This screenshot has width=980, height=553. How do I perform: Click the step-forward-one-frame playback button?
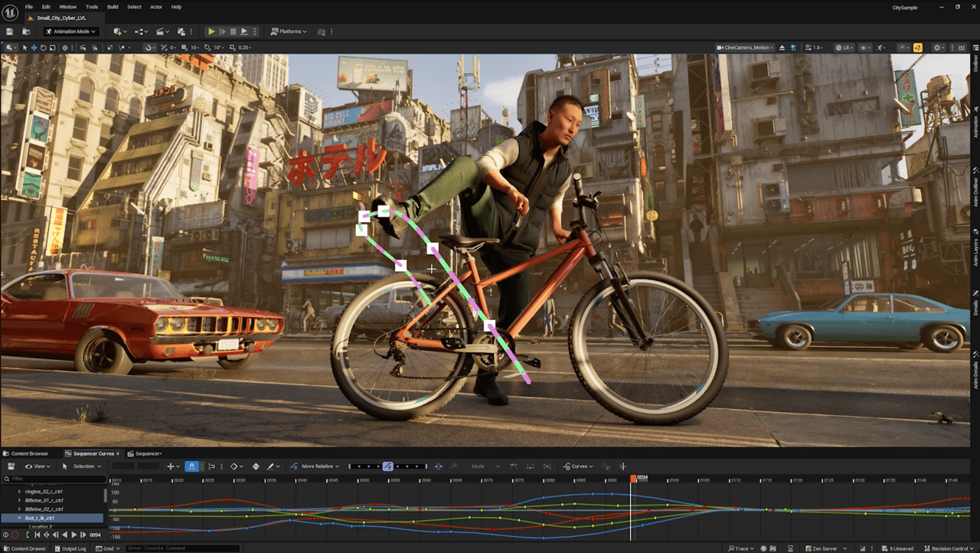point(83,535)
